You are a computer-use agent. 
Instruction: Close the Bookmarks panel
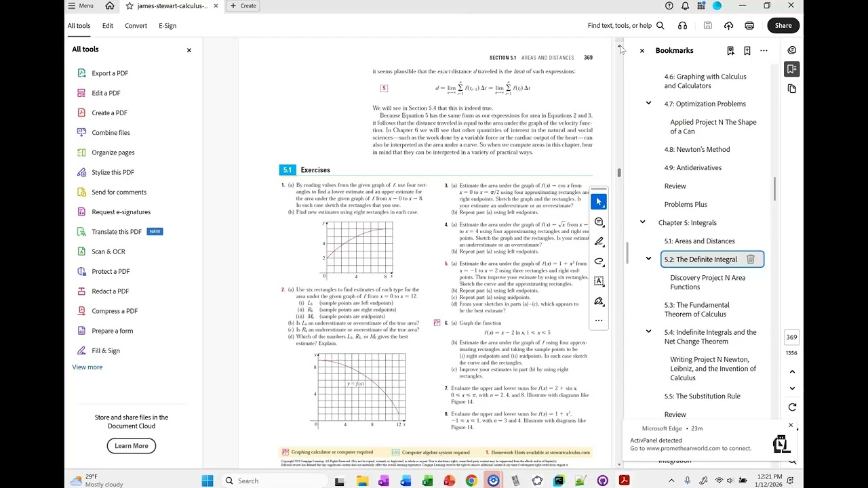click(642, 51)
